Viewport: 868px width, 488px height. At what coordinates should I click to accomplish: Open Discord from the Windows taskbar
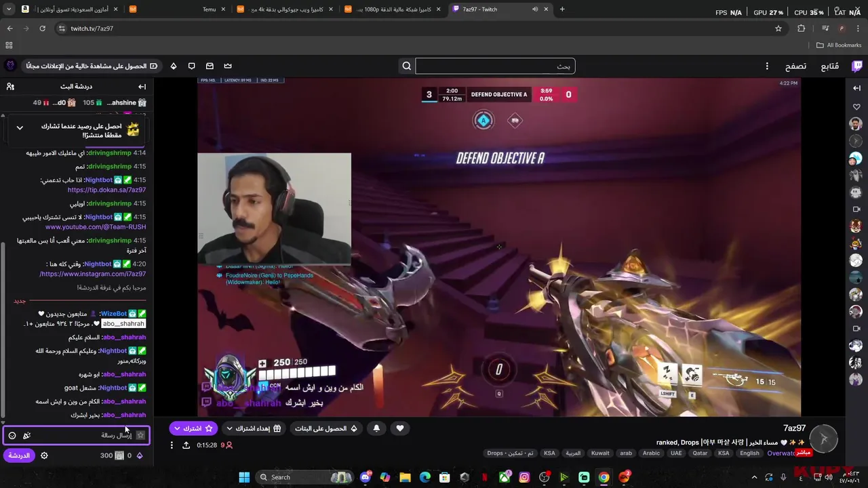click(x=366, y=477)
